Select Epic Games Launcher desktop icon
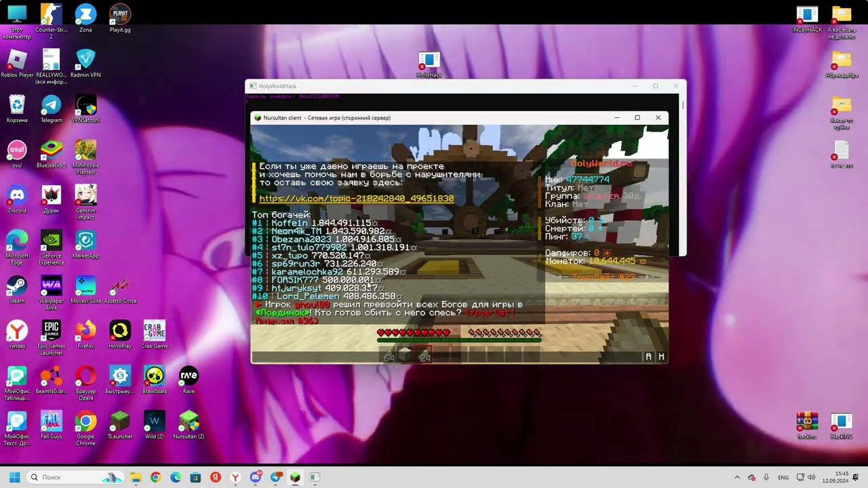Image resolution: width=868 pixels, height=488 pixels. click(x=51, y=338)
